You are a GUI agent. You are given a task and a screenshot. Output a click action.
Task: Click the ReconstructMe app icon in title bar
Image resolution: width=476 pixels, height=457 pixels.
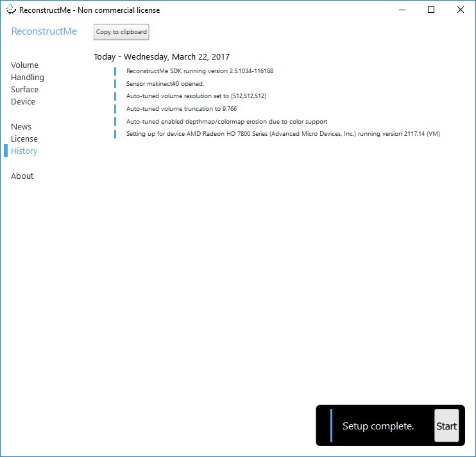tap(11, 10)
